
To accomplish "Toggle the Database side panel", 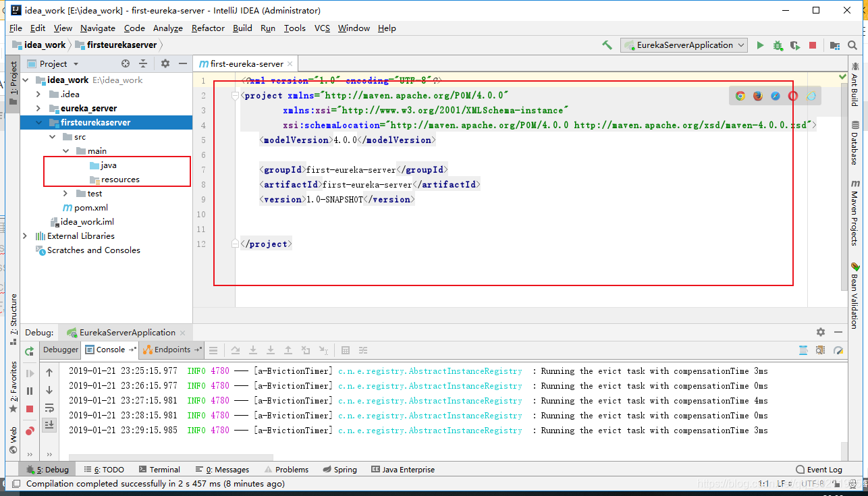I will pos(855,142).
